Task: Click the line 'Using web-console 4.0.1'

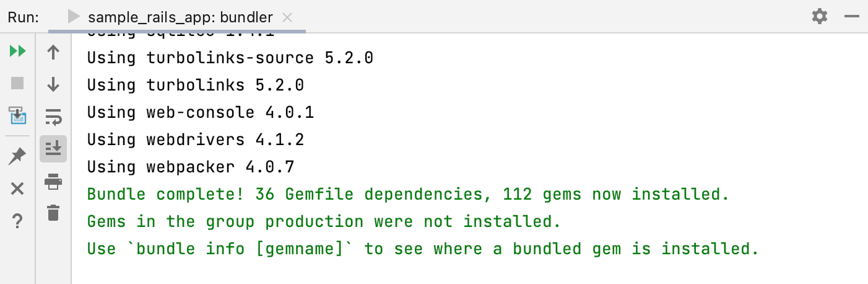Action: click(x=200, y=112)
